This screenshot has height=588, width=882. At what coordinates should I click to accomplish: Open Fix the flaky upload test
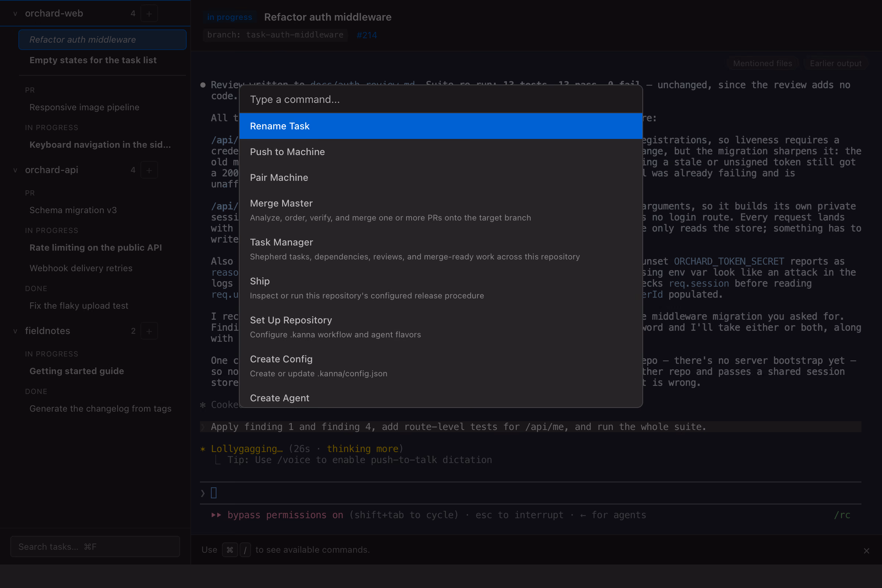103,306
